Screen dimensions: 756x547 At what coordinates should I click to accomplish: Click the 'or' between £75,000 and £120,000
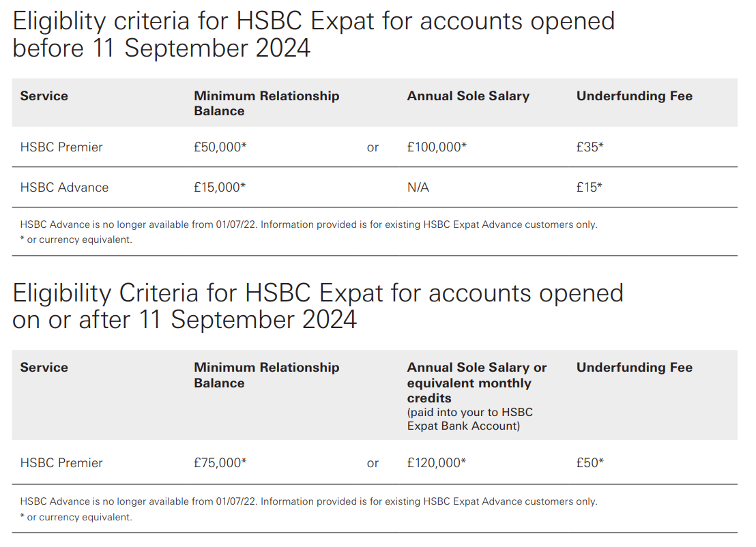[x=373, y=463]
